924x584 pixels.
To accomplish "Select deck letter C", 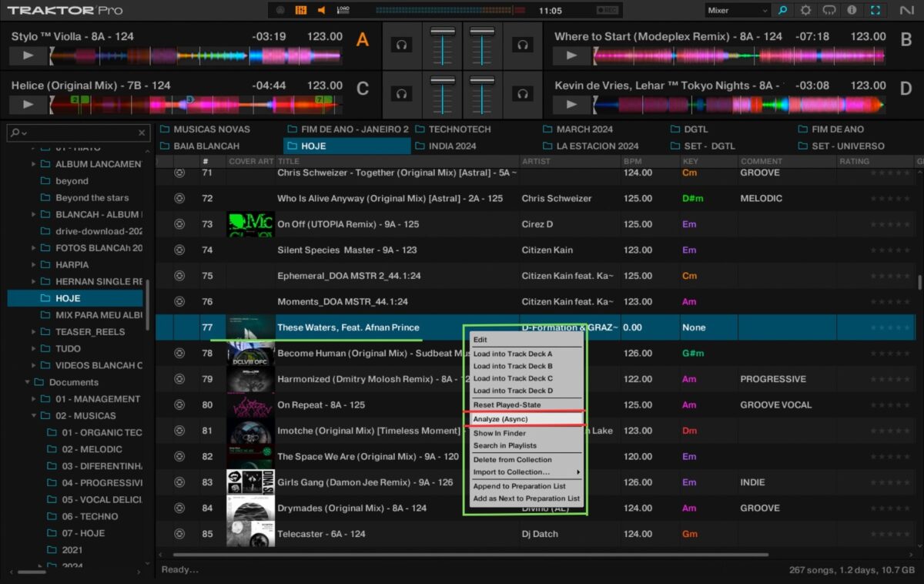I will click(363, 89).
